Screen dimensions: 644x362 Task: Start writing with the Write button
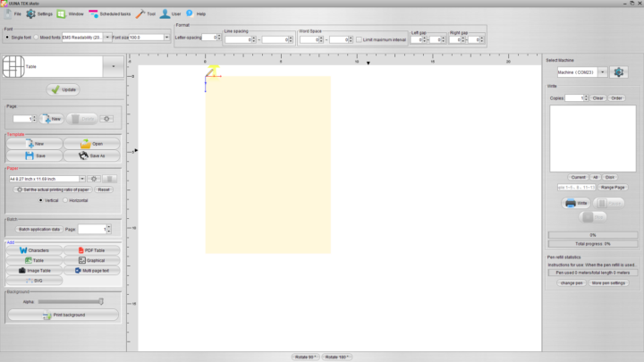coord(576,203)
